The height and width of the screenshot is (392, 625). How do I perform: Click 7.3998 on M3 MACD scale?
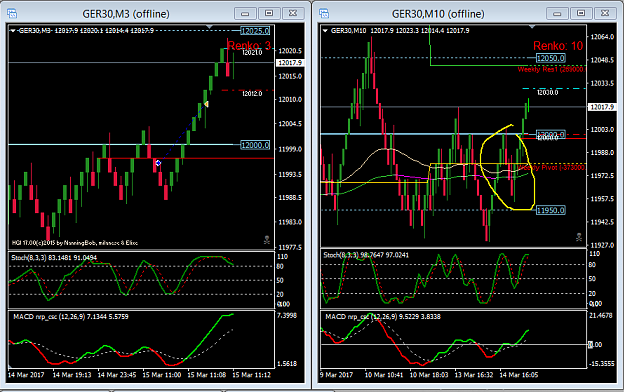(287, 316)
